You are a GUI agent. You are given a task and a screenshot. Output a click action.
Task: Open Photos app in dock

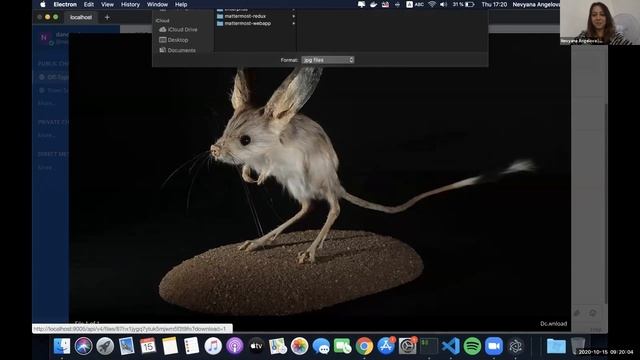click(299, 346)
